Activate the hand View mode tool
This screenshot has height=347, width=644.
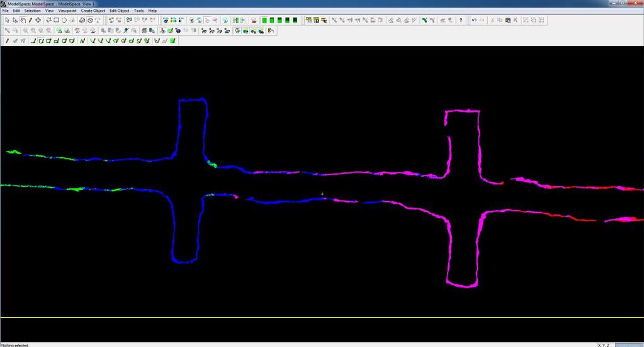click(23, 20)
